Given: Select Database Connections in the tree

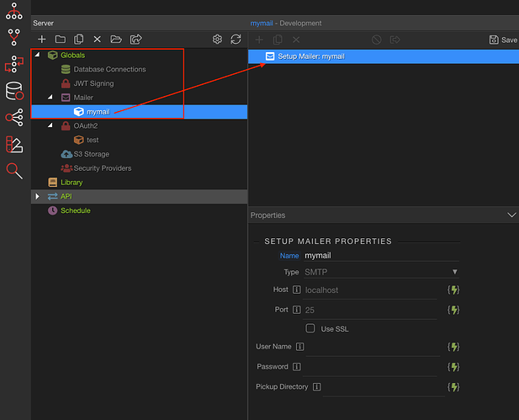Looking at the screenshot, I should coord(109,69).
